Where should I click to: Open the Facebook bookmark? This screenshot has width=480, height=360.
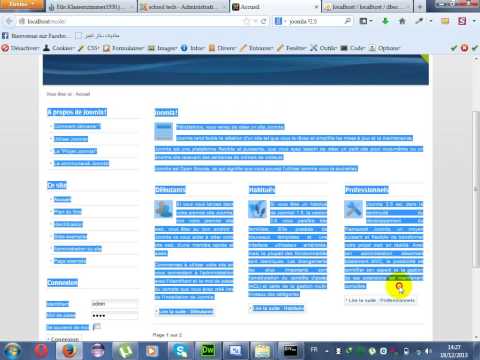tap(36, 36)
